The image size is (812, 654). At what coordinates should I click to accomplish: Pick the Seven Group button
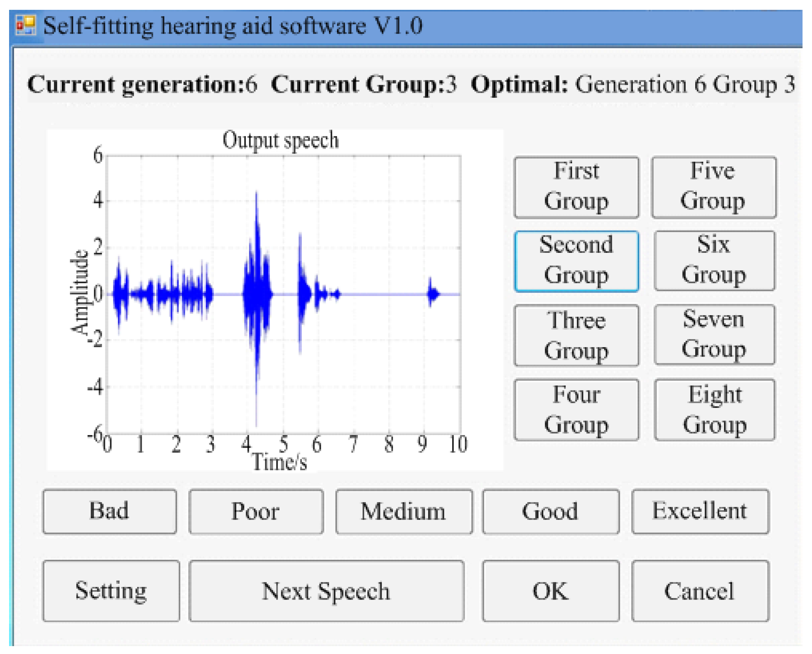(714, 334)
